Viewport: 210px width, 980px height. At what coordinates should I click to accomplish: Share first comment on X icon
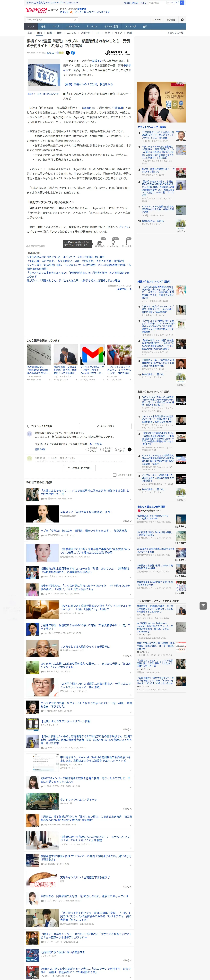coord(130,449)
